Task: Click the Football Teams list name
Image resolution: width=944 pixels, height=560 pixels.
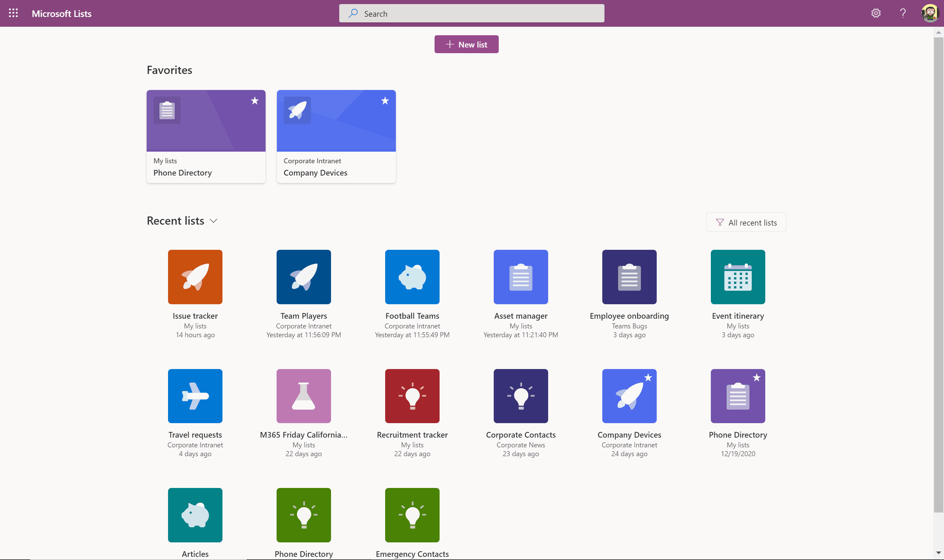Action: [412, 316]
